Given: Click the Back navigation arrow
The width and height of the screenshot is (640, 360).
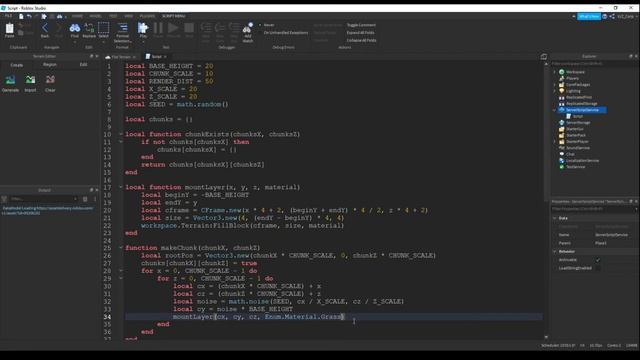Looking at the screenshot, I should (45, 28).
